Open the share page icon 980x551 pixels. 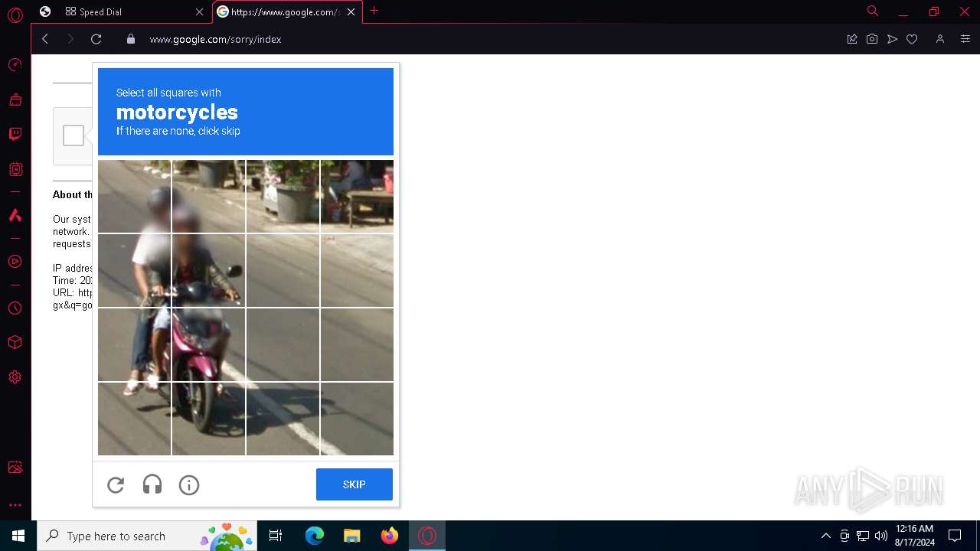(851, 39)
